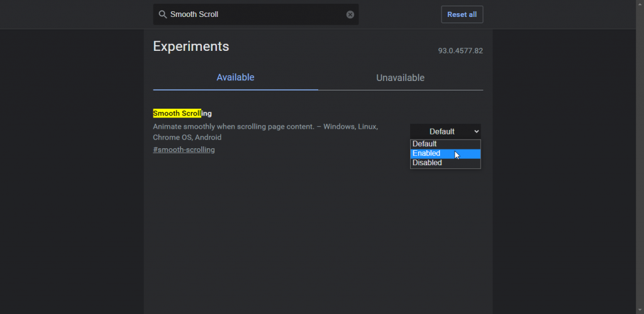
Task: Open the Smooth Scrolling Default select box
Action: 445,132
